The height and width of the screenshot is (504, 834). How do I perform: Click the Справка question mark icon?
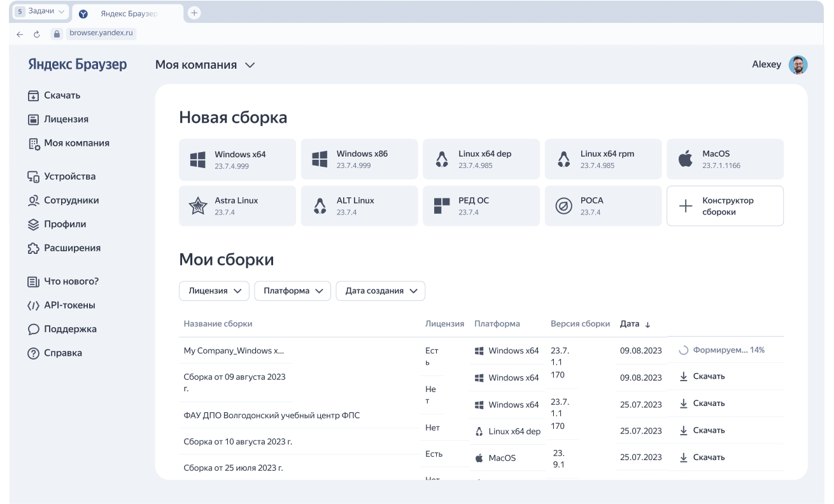[34, 353]
